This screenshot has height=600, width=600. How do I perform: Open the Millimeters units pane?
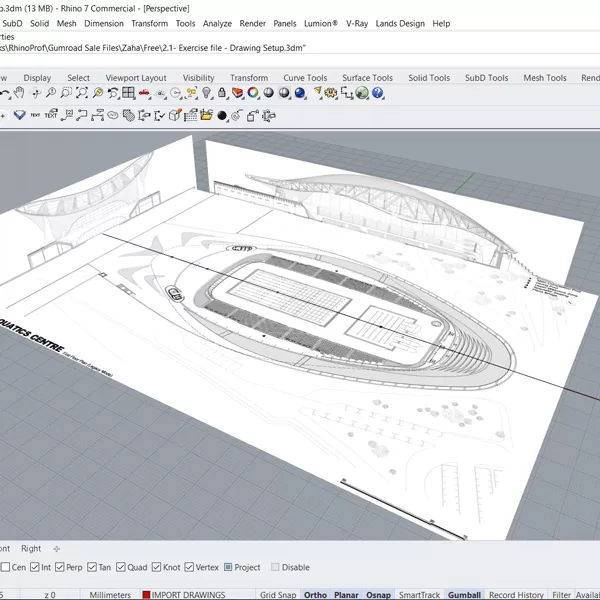110,595
